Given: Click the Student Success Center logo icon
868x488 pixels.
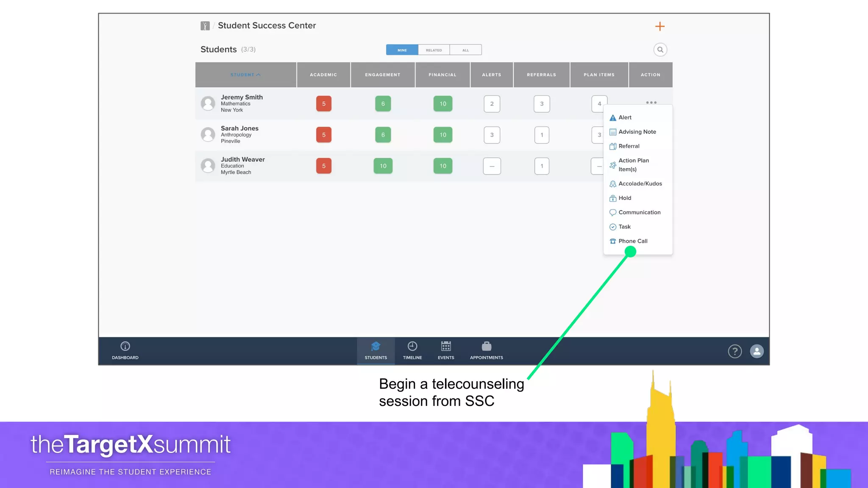Looking at the screenshot, I should [x=205, y=26].
